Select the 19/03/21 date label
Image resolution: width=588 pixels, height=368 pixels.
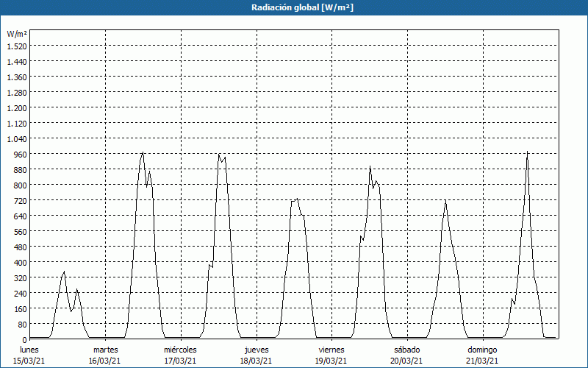coord(331,361)
